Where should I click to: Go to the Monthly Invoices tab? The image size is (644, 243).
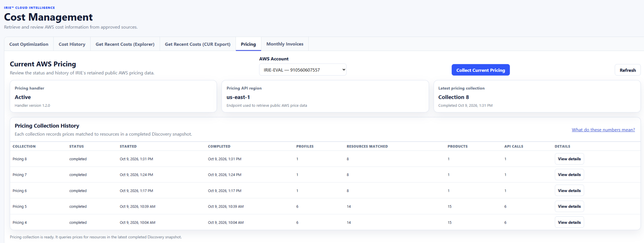[285, 44]
